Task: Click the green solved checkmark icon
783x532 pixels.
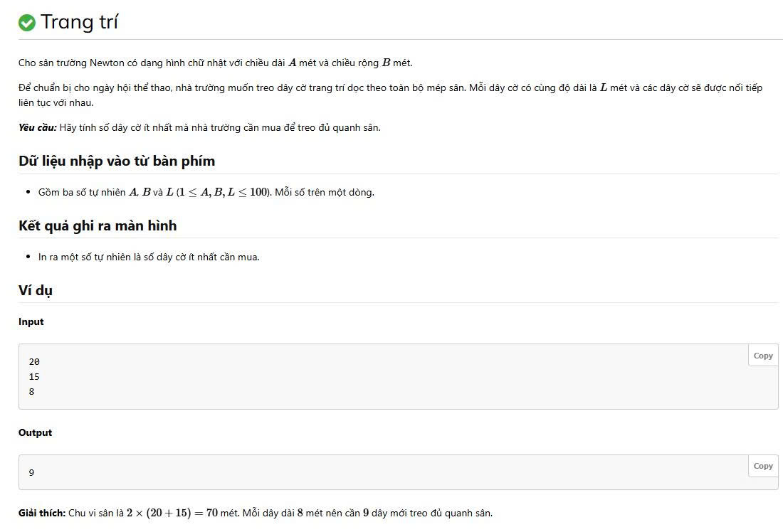Action: click(x=27, y=23)
